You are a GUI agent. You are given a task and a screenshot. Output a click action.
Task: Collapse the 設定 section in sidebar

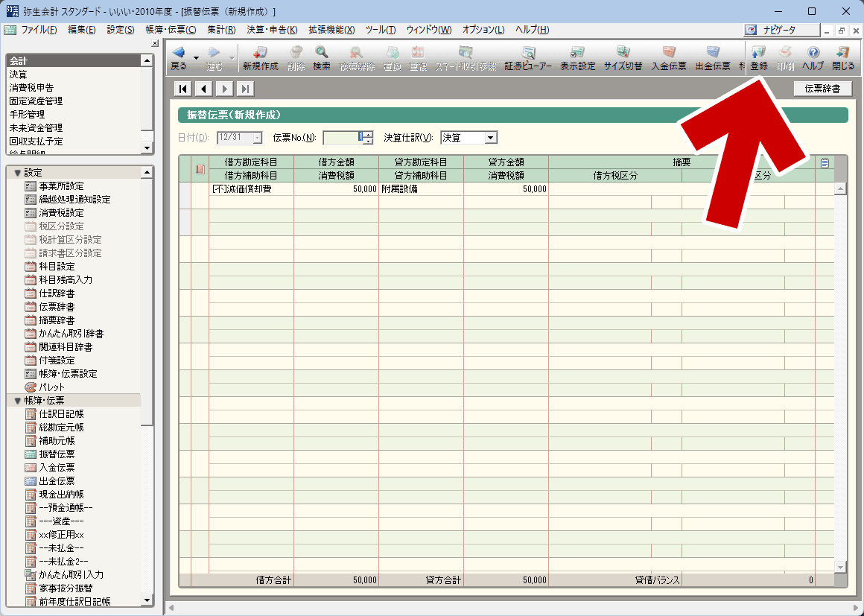(17, 173)
